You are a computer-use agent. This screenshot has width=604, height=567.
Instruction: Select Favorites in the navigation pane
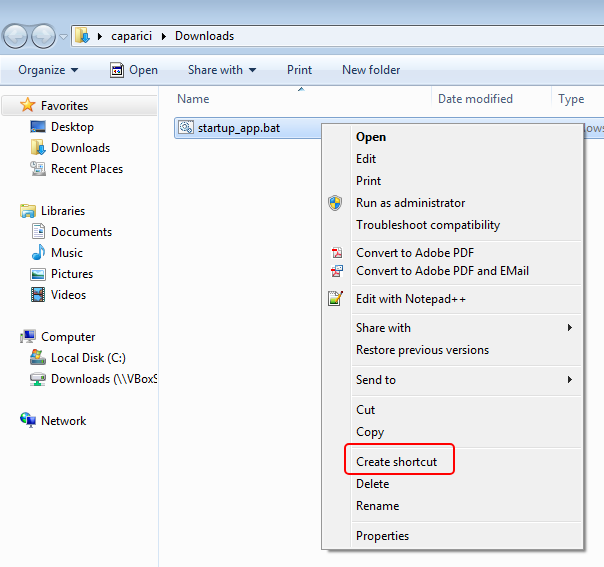tap(64, 106)
